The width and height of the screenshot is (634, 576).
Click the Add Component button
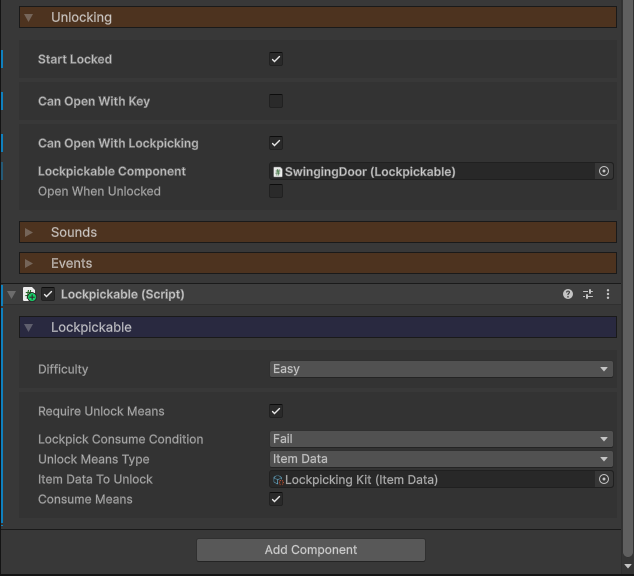(311, 549)
